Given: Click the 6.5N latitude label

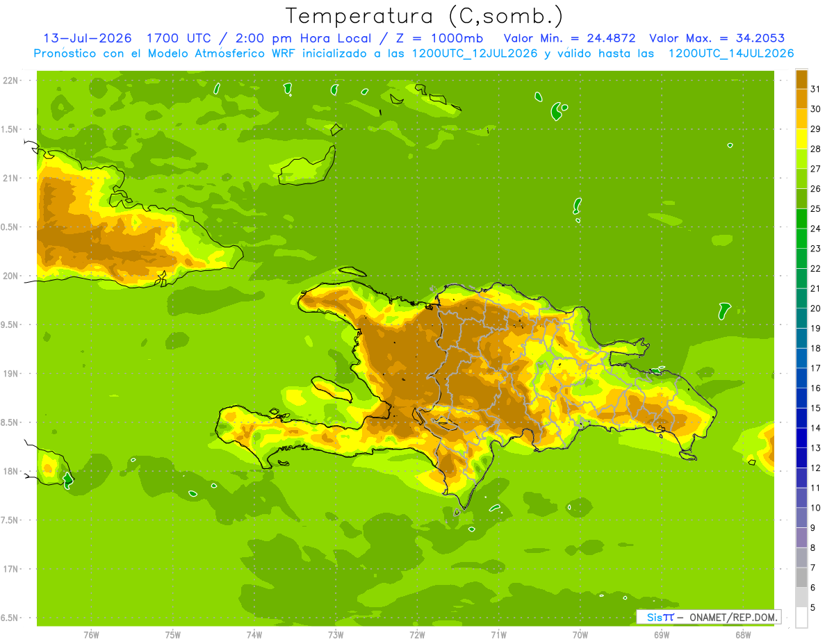Looking at the screenshot, I should point(10,618).
